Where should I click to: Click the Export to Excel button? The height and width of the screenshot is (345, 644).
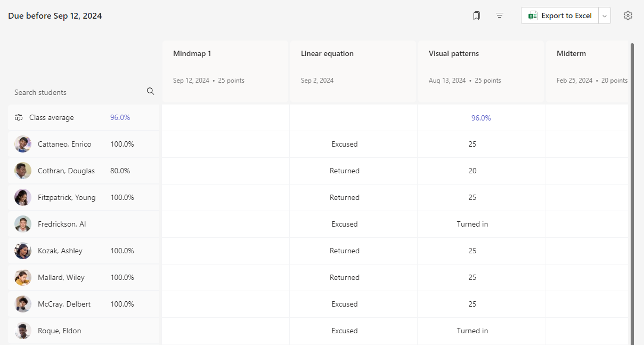(560, 16)
